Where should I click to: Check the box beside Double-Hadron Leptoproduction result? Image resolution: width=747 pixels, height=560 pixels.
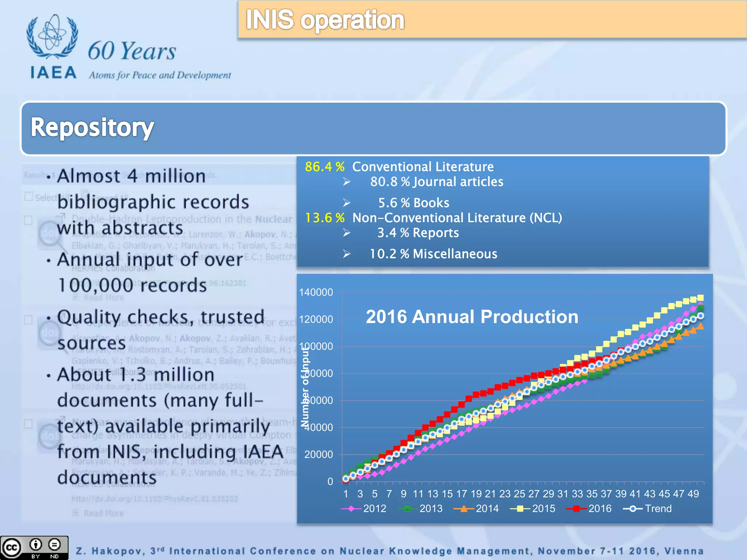pos(28,221)
